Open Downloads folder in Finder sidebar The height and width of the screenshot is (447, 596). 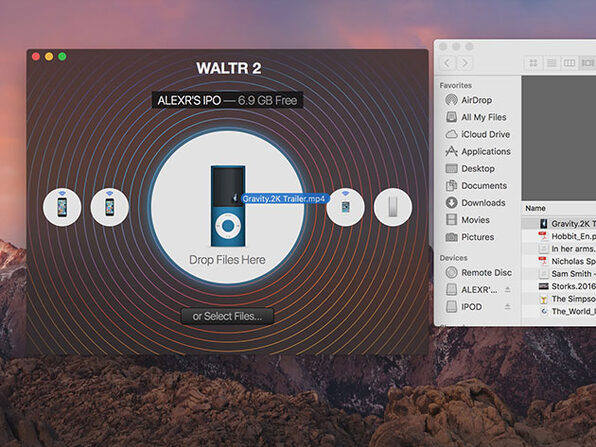[477, 203]
